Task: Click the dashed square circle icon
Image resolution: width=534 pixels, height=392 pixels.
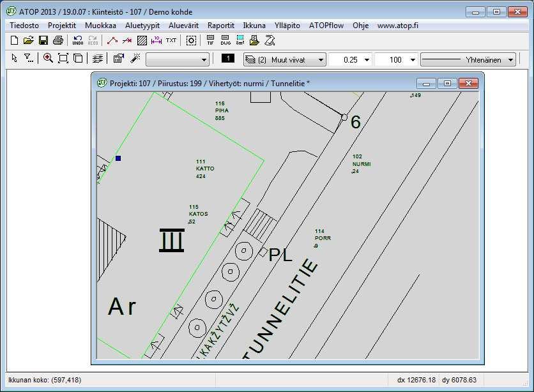Action: point(191,40)
